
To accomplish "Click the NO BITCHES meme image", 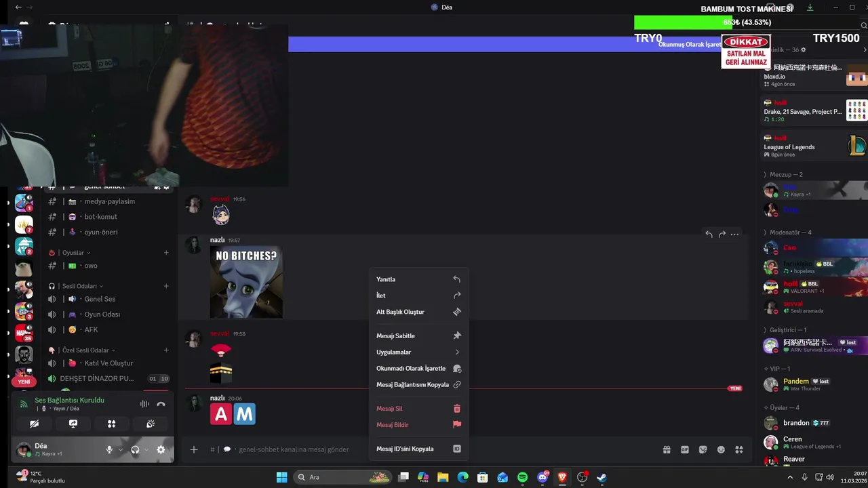I will [246, 282].
